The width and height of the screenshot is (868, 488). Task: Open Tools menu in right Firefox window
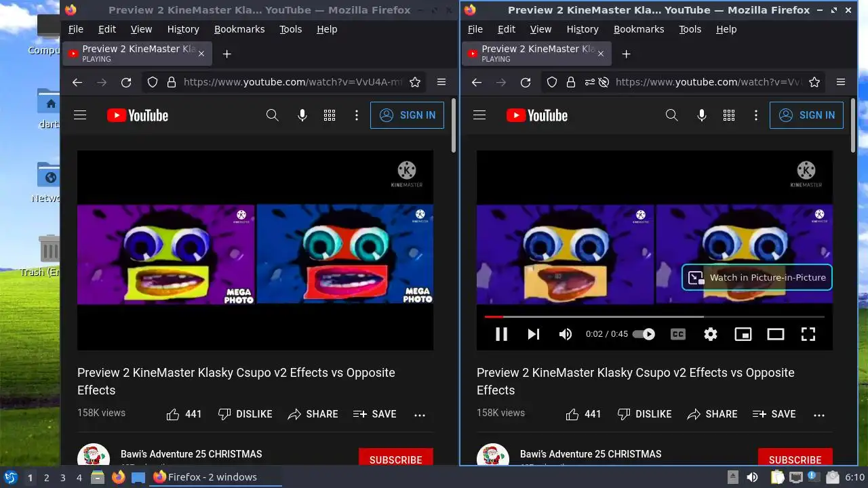(690, 29)
